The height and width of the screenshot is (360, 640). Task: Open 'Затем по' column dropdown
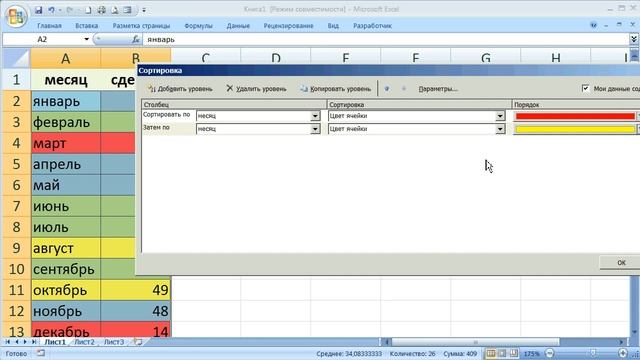pos(315,129)
